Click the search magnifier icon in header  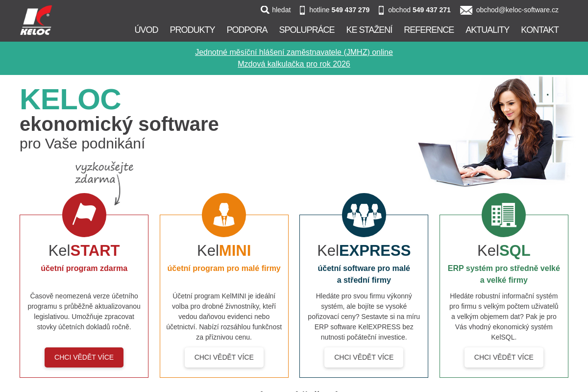click(265, 9)
